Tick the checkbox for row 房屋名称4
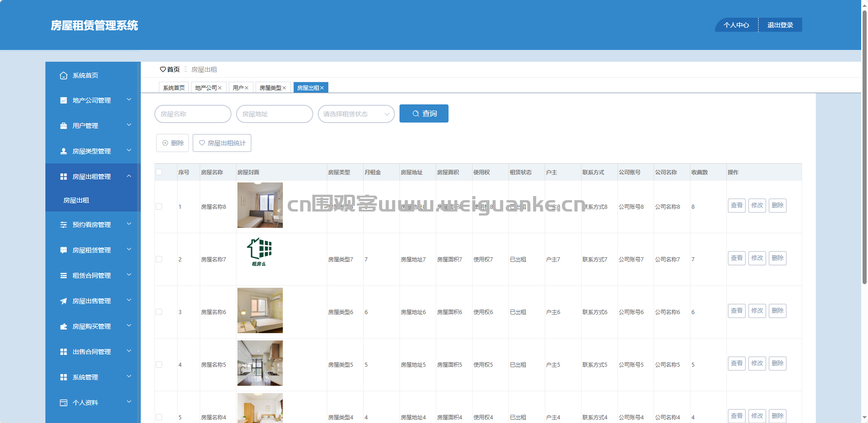 pos(159,417)
